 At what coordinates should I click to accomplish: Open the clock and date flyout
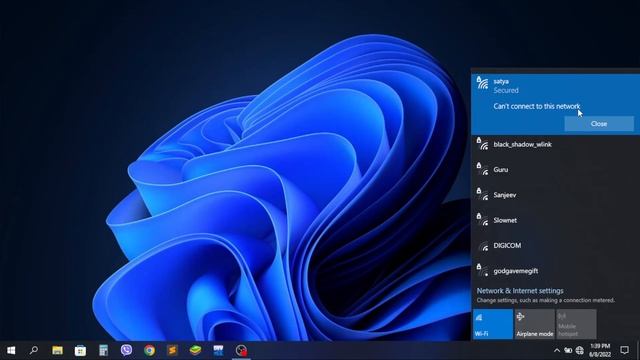[x=600, y=350]
